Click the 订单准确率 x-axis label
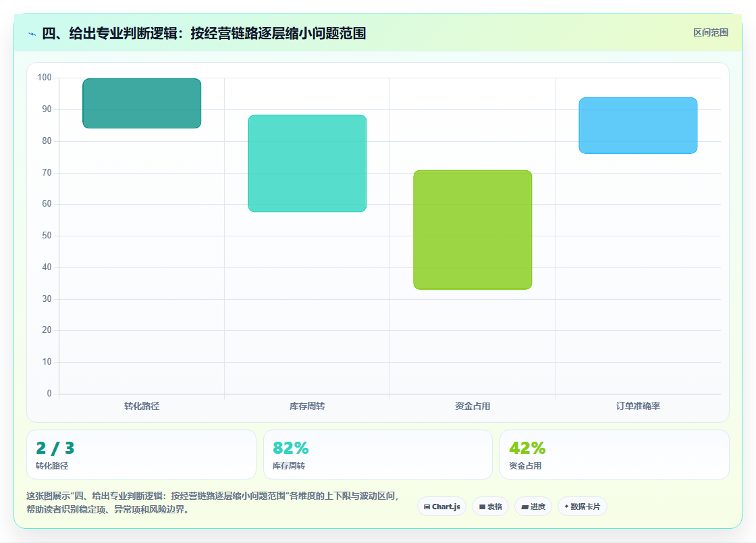 (638, 406)
